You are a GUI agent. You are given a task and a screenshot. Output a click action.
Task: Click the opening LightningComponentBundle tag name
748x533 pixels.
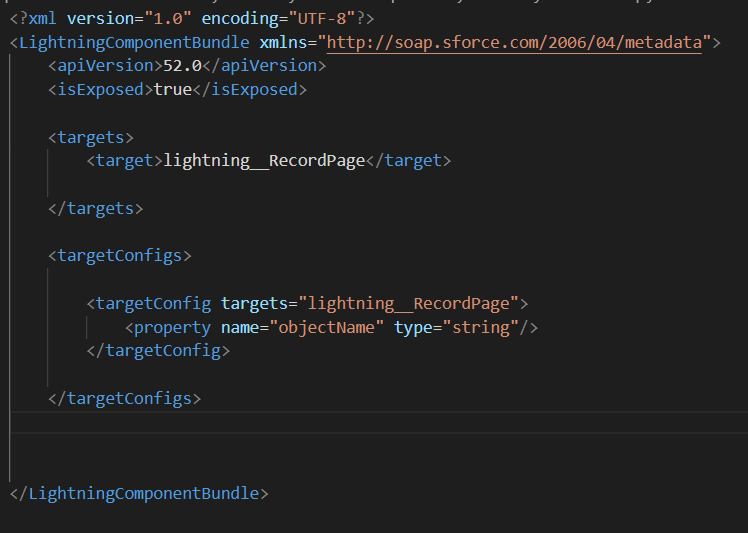point(134,42)
